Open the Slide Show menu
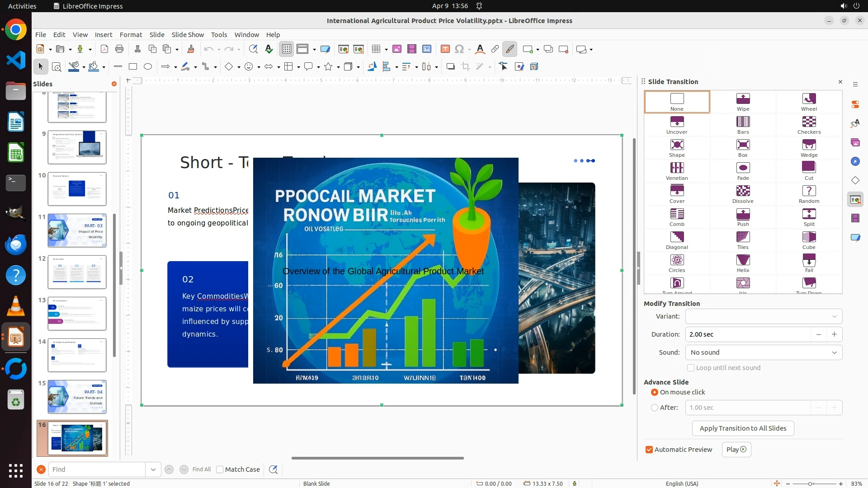The width and height of the screenshot is (868, 488). click(x=188, y=35)
